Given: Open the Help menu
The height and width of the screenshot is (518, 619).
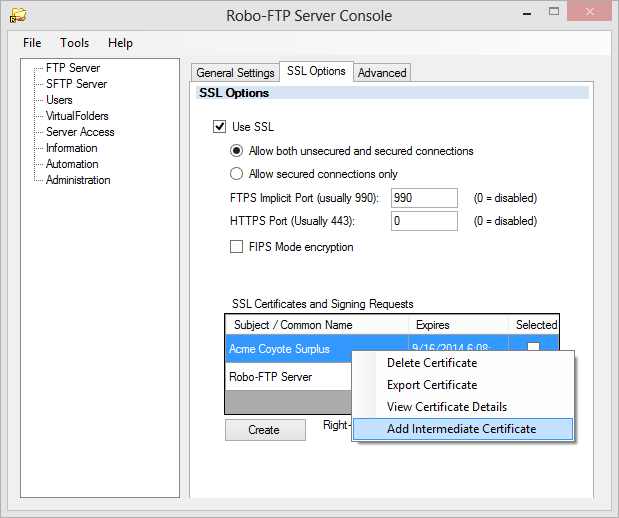Looking at the screenshot, I should [x=120, y=43].
